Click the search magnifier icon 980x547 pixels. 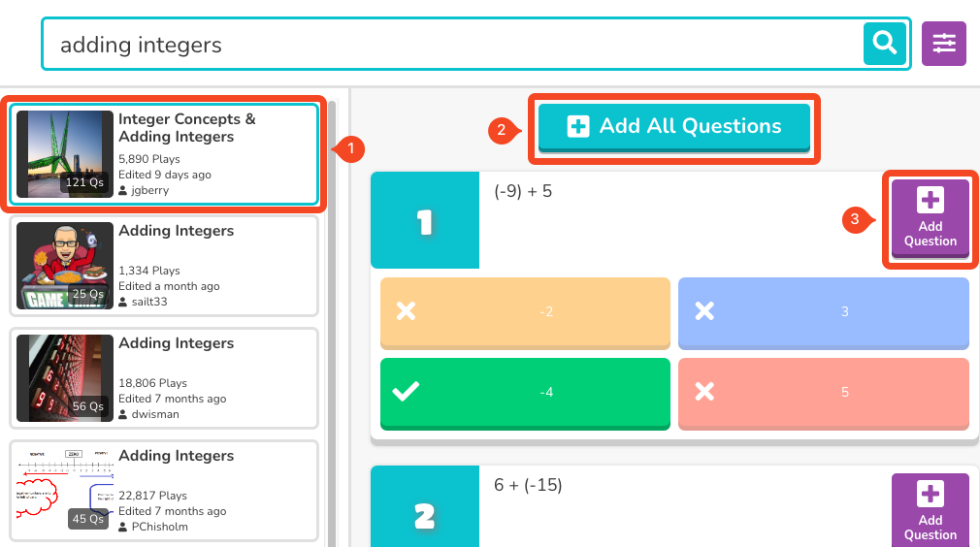[884, 44]
